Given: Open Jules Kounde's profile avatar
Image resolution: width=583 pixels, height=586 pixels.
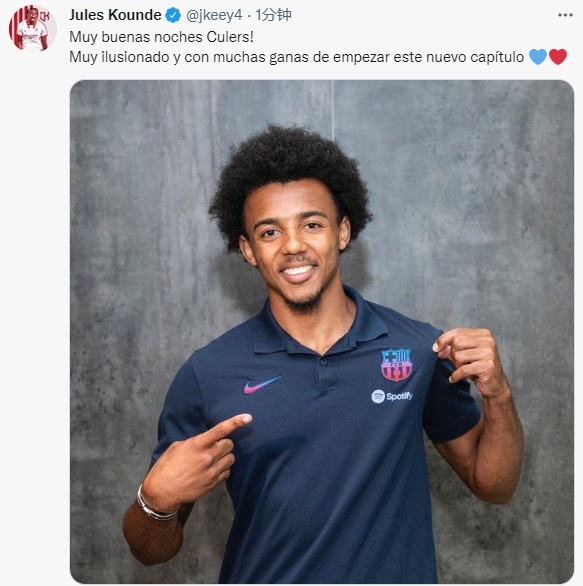Looking at the screenshot, I should pos(33,29).
